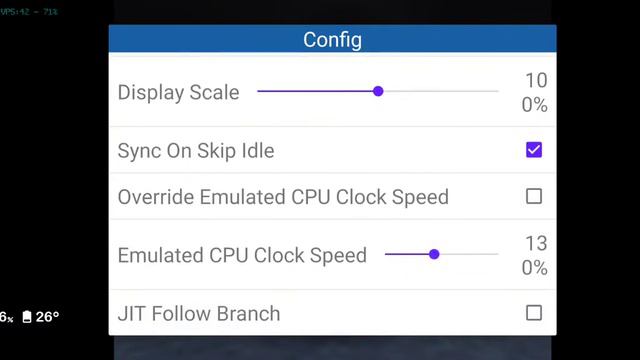Image resolution: width=640 pixels, height=360 pixels.
Task: Click the 100% Display Scale value
Action: click(535, 93)
